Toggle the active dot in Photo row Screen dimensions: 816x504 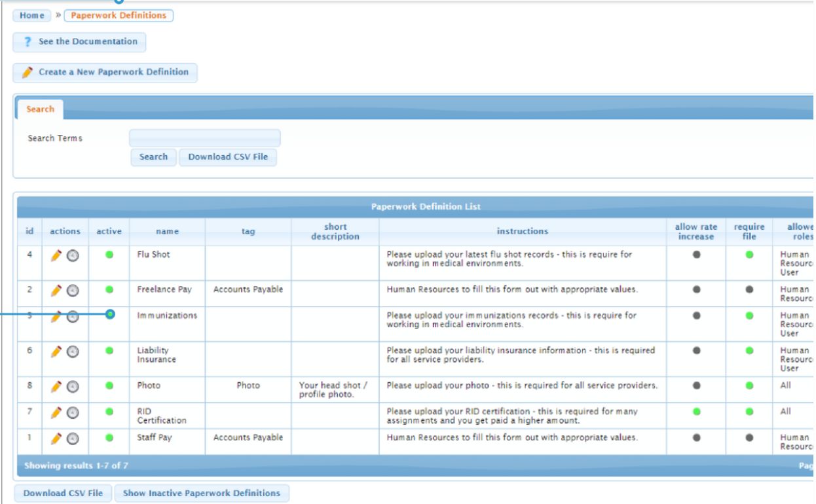tap(109, 386)
